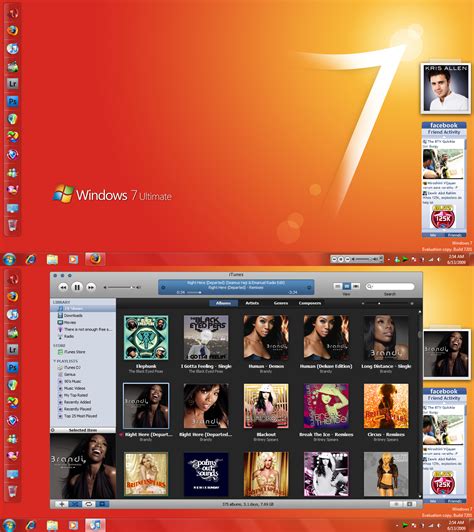474x532 pixels.
Task: Select Music in the iTunes library sidebar
Action: tap(83, 308)
